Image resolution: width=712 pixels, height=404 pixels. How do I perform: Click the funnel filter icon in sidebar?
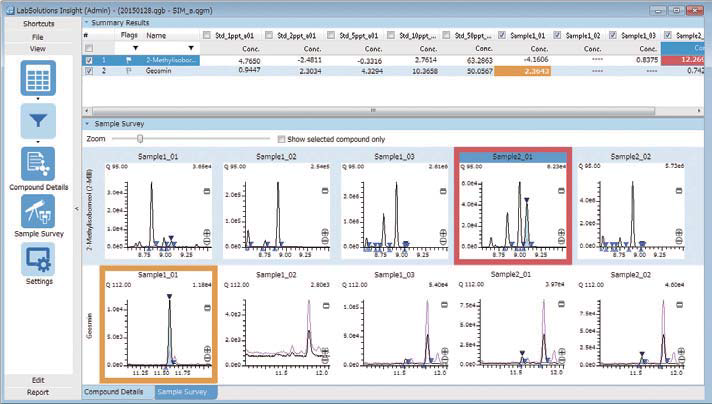pyautogui.click(x=37, y=120)
